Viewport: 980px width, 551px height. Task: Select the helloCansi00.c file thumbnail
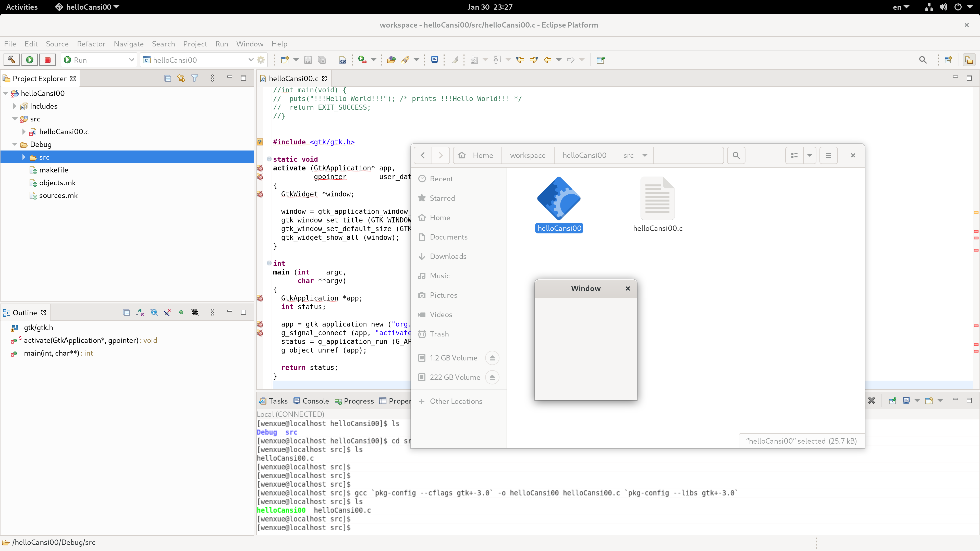pyautogui.click(x=657, y=199)
